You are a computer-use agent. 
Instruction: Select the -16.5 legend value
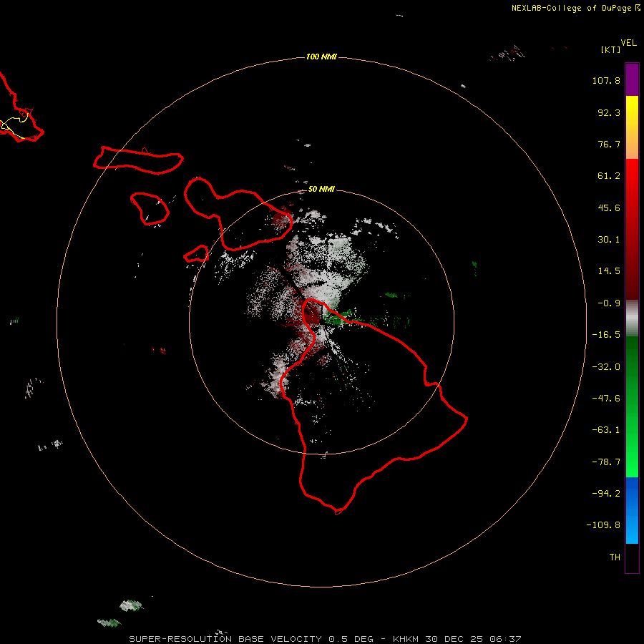(606, 335)
